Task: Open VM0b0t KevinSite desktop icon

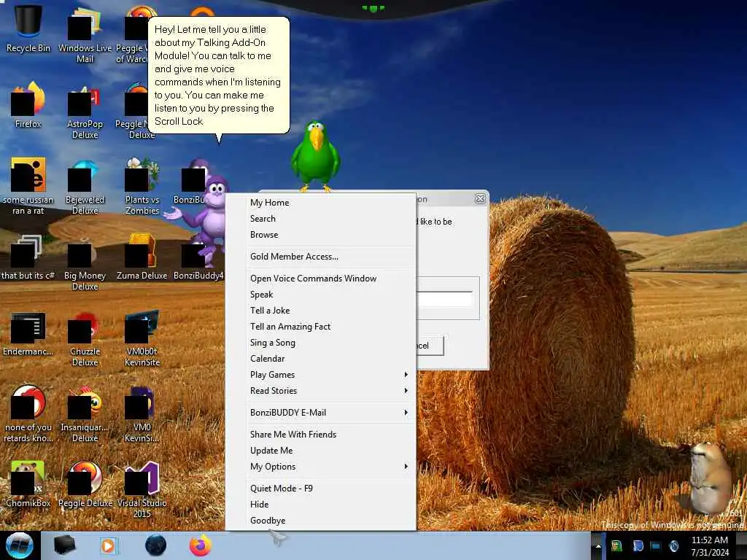Action: (x=142, y=338)
